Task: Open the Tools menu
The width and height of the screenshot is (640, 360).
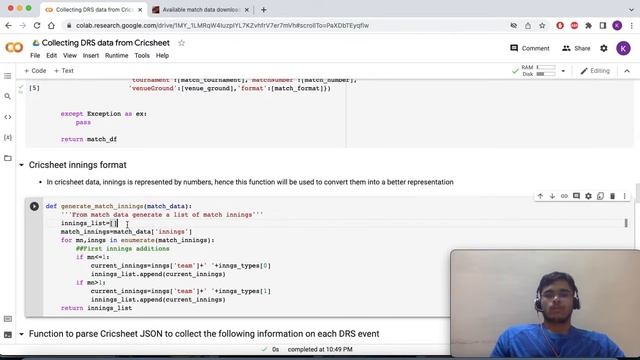Action: point(142,56)
